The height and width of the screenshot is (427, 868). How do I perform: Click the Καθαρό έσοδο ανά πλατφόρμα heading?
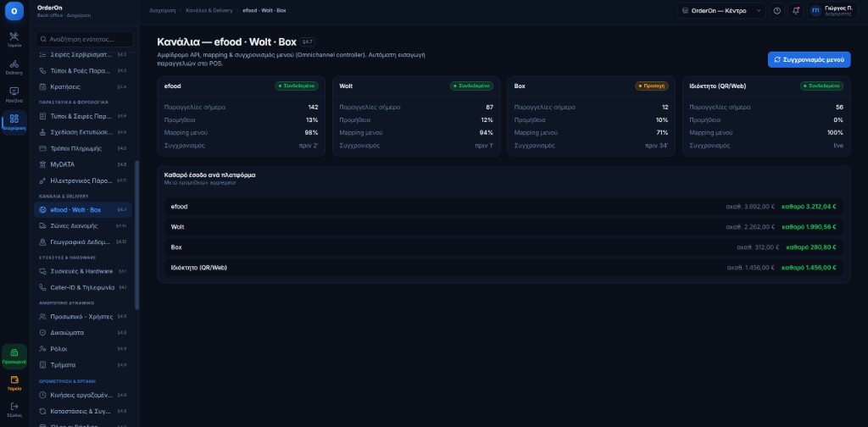(x=210, y=175)
